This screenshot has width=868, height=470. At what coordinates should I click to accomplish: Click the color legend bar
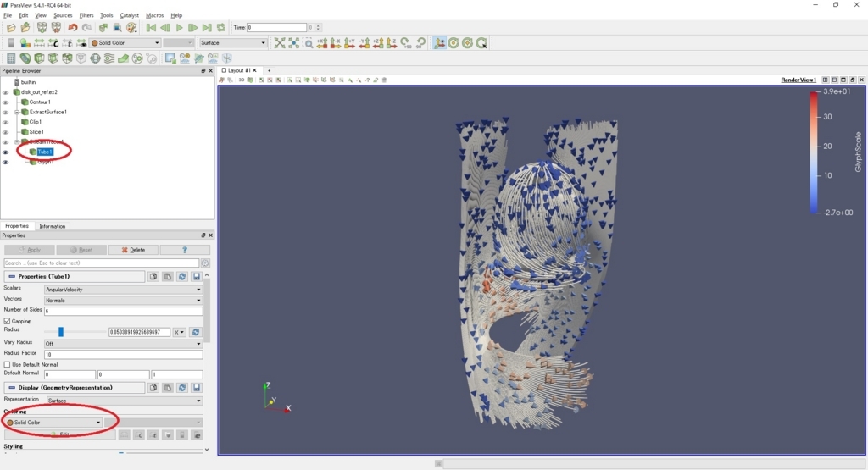814,152
